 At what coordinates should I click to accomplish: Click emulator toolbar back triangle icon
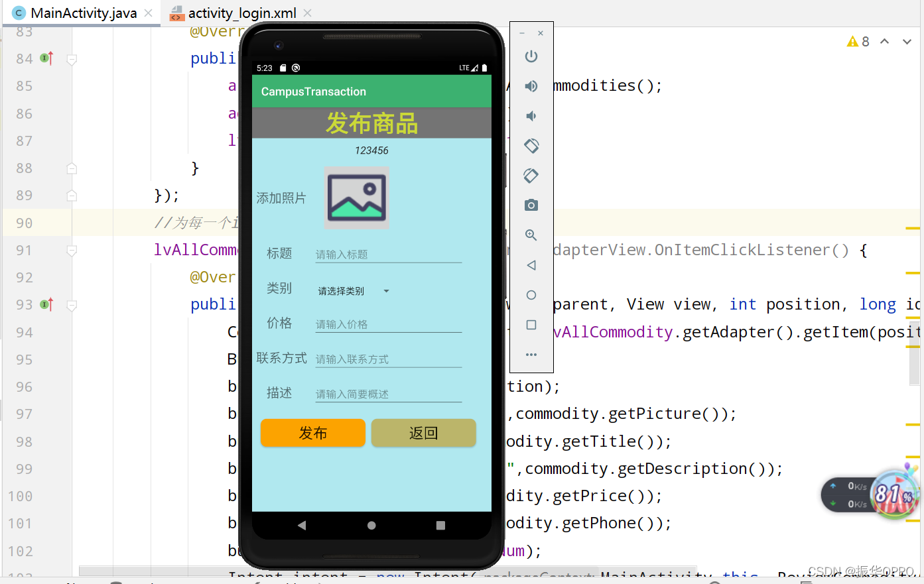click(531, 265)
